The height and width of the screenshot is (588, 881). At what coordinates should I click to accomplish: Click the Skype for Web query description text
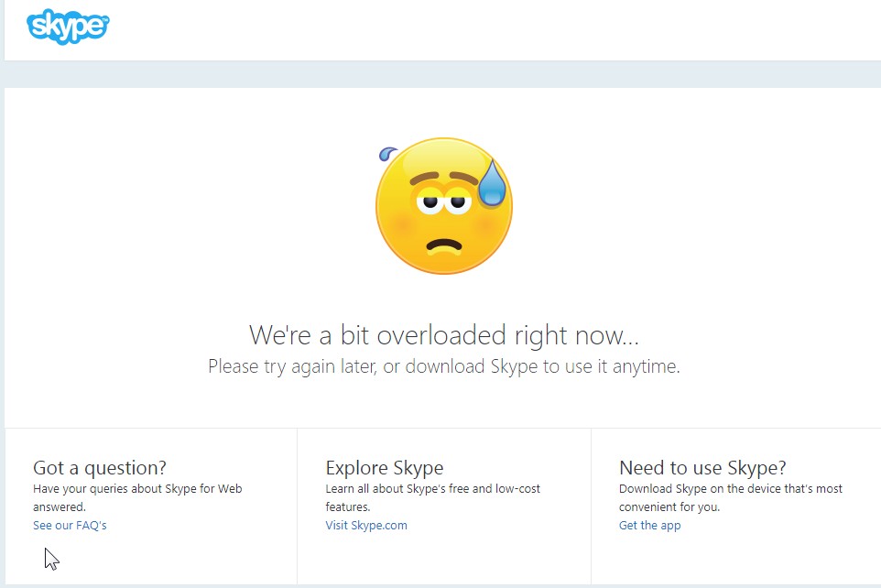click(137, 497)
